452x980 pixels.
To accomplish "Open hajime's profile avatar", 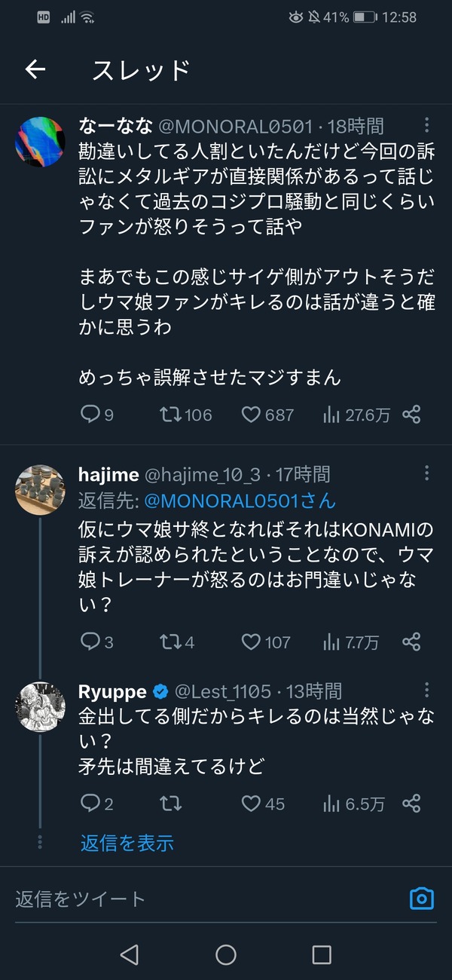I will pyautogui.click(x=40, y=489).
